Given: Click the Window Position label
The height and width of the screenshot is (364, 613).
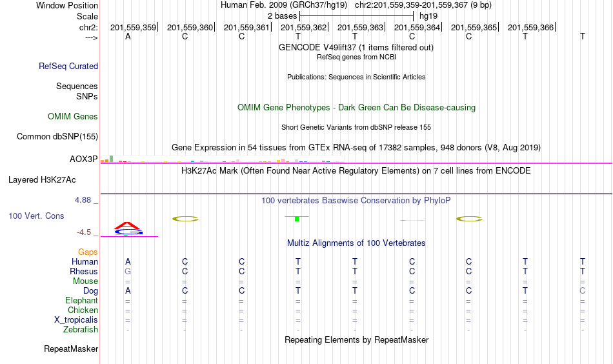Looking at the screenshot, I should 67,5.
